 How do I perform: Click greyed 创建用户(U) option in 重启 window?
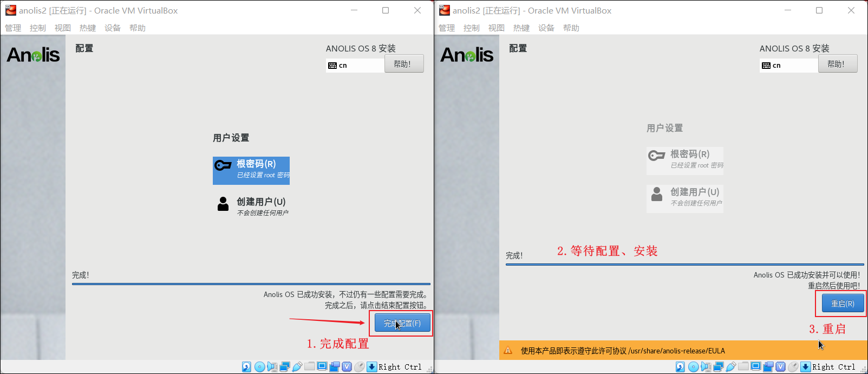685,198
